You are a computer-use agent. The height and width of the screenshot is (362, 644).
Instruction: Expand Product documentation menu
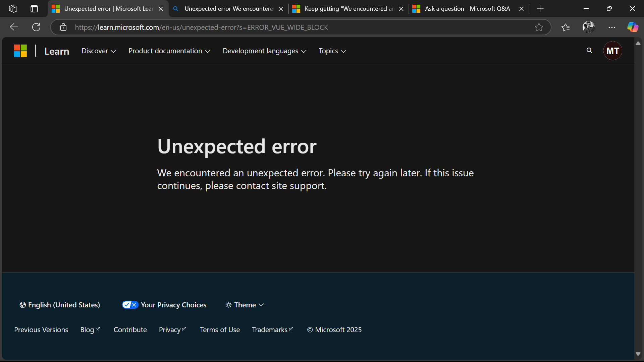click(169, 51)
